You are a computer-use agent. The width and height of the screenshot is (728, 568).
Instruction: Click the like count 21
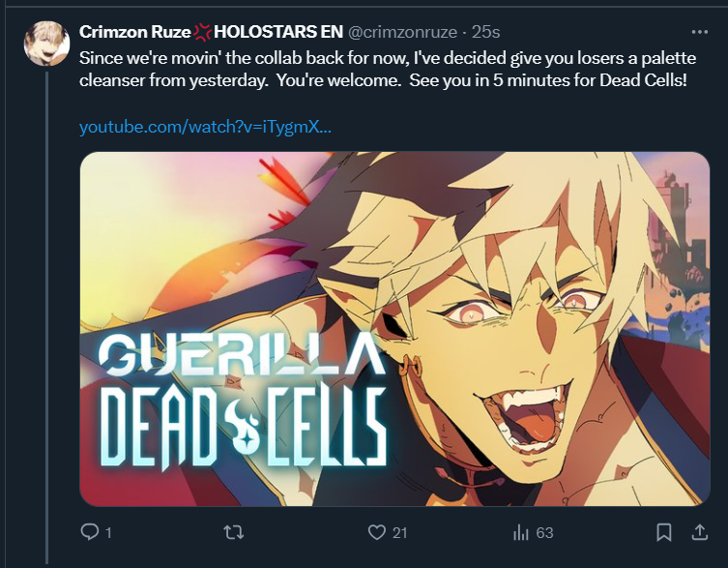pyautogui.click(x=399, y=532)
